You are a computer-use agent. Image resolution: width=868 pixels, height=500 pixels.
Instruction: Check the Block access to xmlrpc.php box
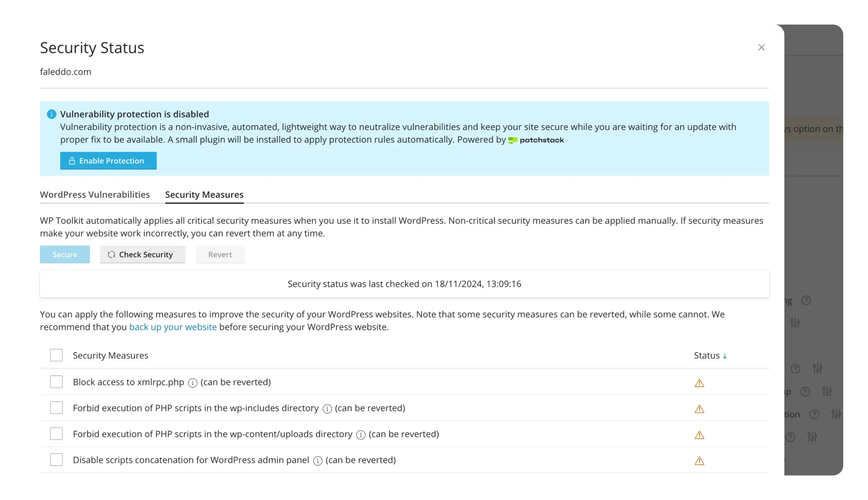click(56, 382)
